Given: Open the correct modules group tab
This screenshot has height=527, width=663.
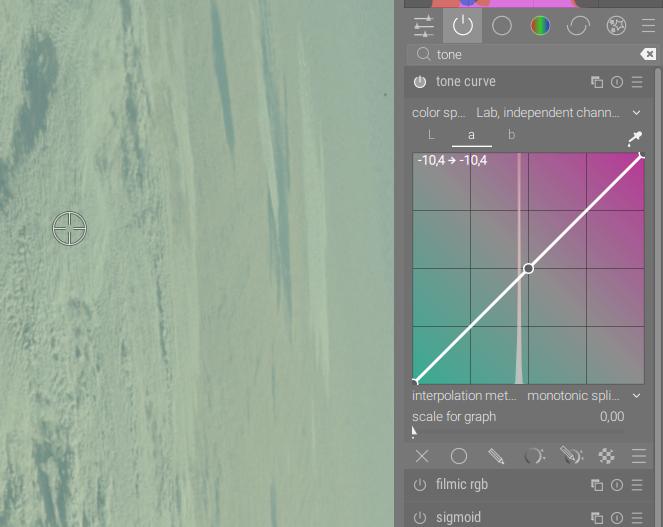Looking at the screenshot, I should (578, 26).
